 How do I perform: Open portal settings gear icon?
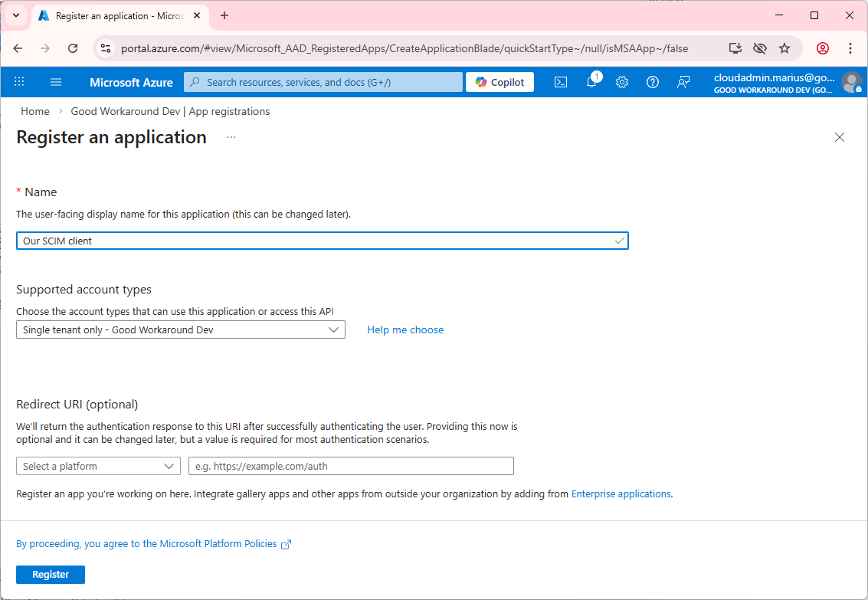[622, 82]
